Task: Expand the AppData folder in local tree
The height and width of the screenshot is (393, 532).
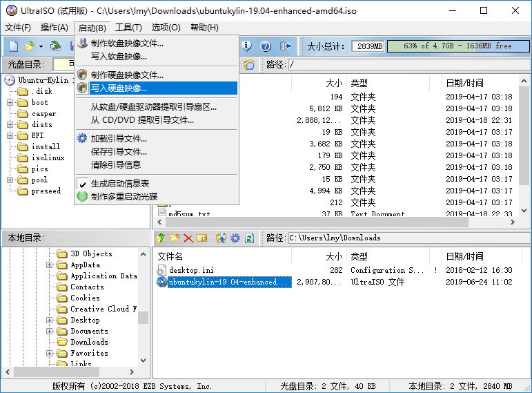Action: (x=50, y=265)
